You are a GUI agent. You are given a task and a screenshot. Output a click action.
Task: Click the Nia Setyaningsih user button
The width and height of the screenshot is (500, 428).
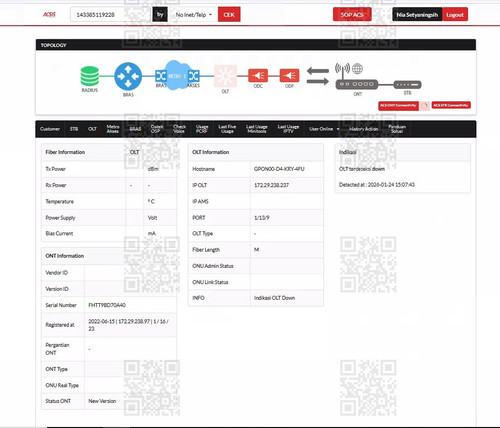417,15
